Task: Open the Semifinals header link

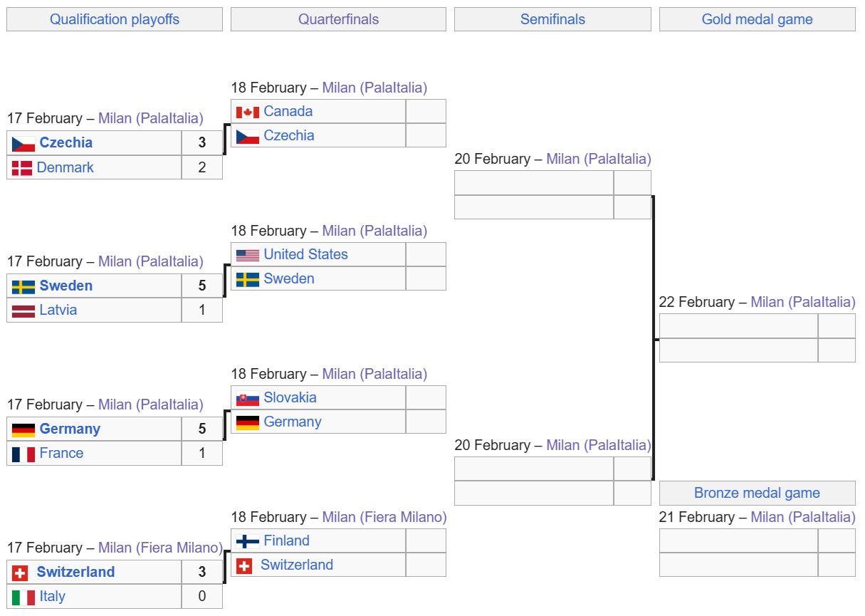Action: [552, 19]
